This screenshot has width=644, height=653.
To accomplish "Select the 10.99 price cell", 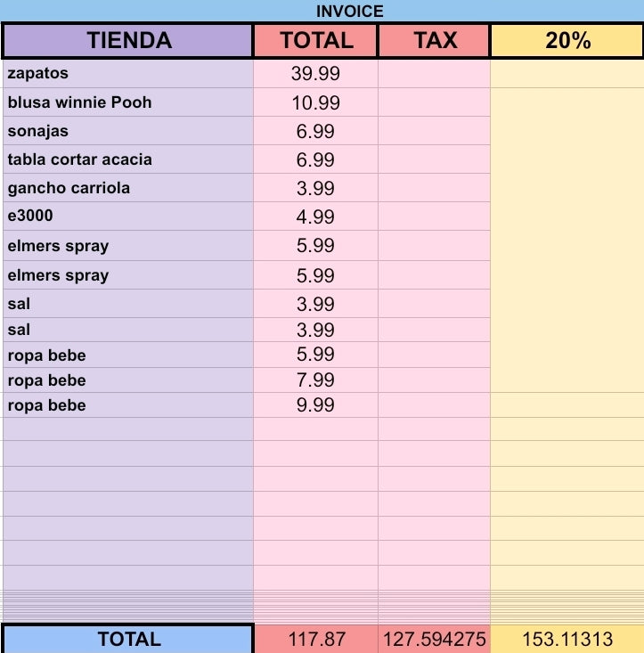I will (x=315, y=102).
